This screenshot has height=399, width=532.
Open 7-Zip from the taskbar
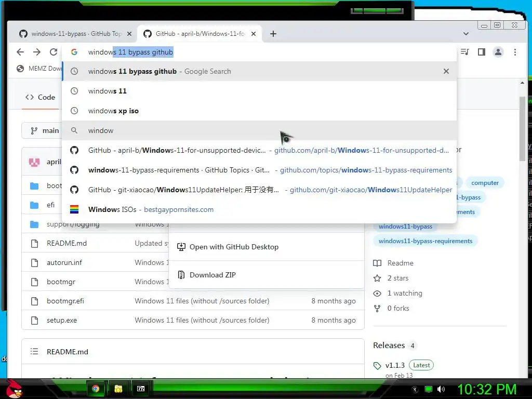141,389
